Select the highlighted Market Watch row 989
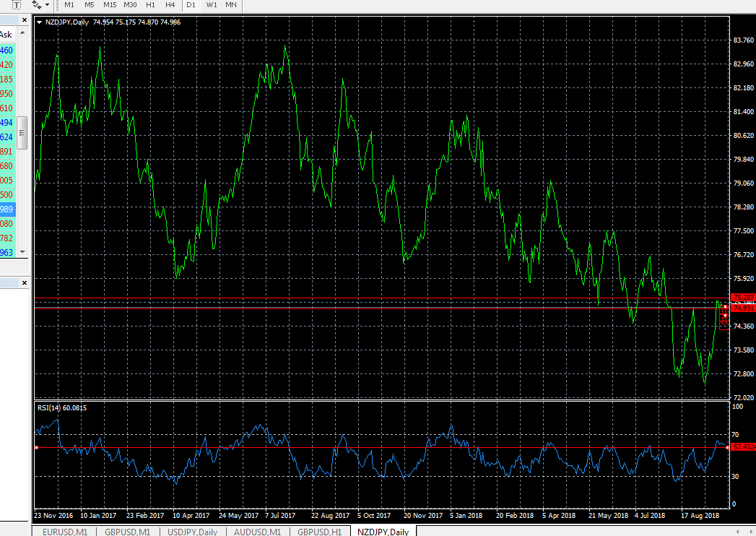The height and width of the screenshot is (536, 756). point(8,209)
